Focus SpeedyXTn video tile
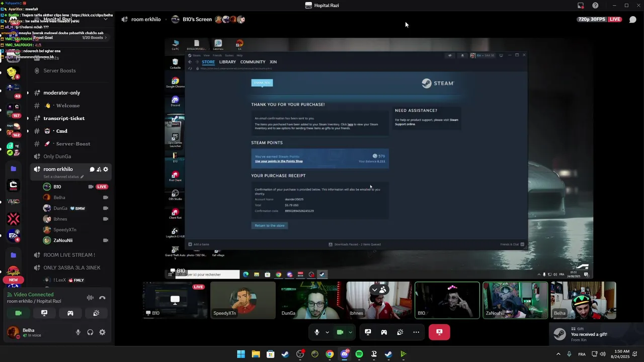The width and height of the screenshot is (644, 362). pos(243,300)
